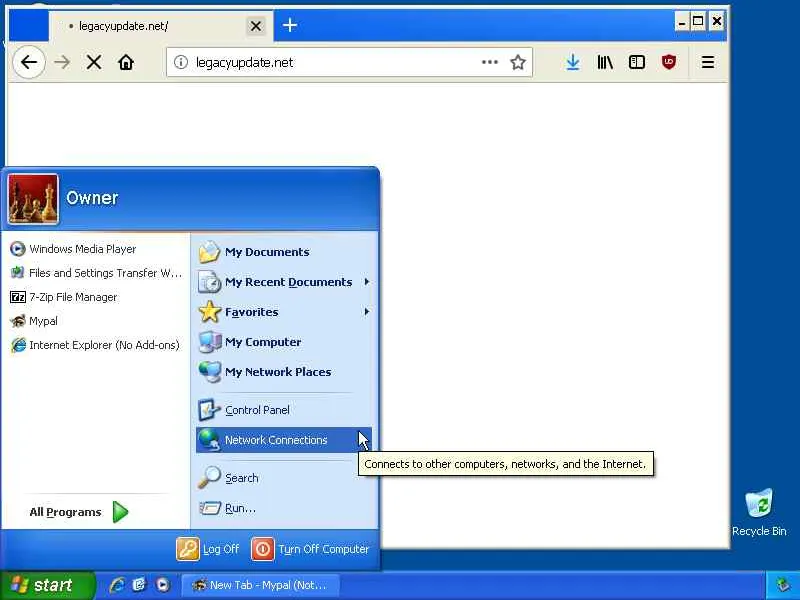Expand All Programs list
The width and height of the screenshot is (800, 600).
(x=79, y=512)
